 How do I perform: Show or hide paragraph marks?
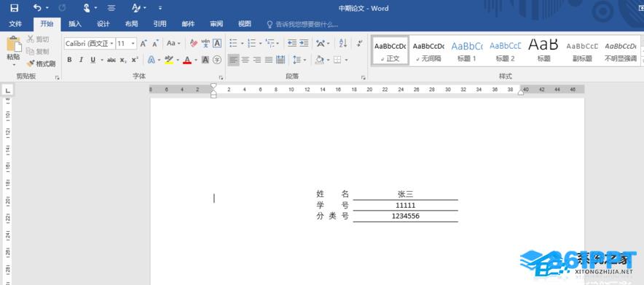(x=360, y=43)
